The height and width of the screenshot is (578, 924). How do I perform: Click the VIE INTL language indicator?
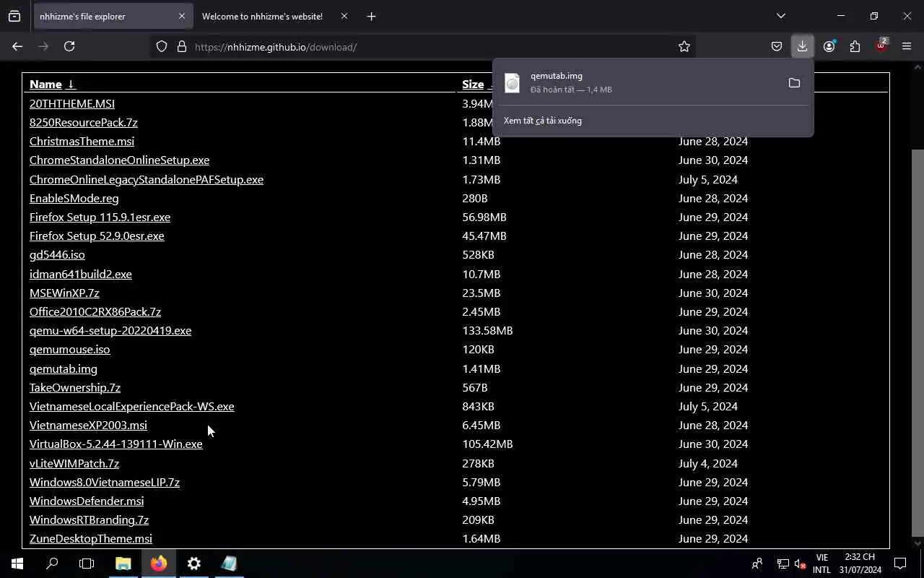coord(821,564)
